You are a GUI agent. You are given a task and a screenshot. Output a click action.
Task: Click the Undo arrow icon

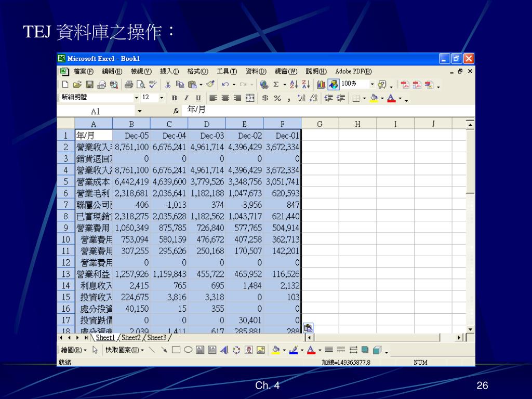click(225, 85)
